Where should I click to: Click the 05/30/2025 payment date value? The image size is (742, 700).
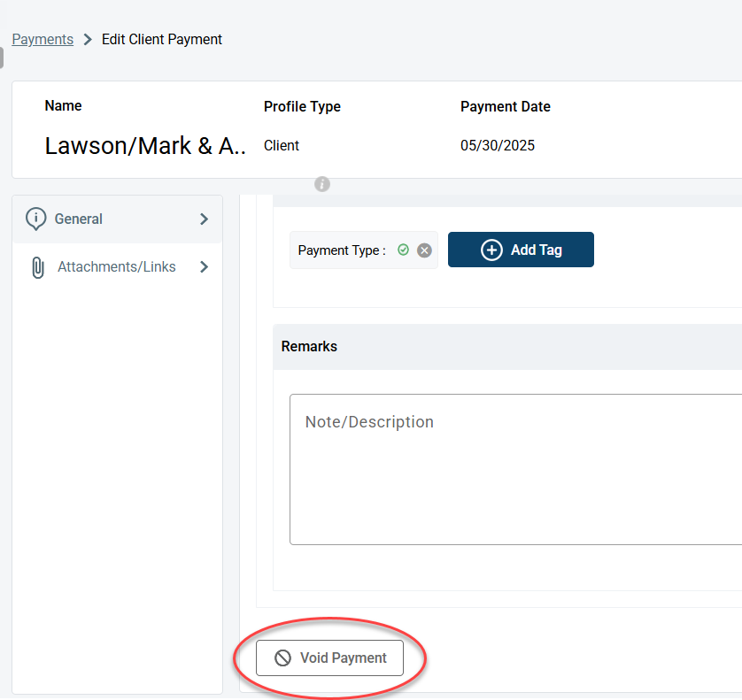coord(498,145)
